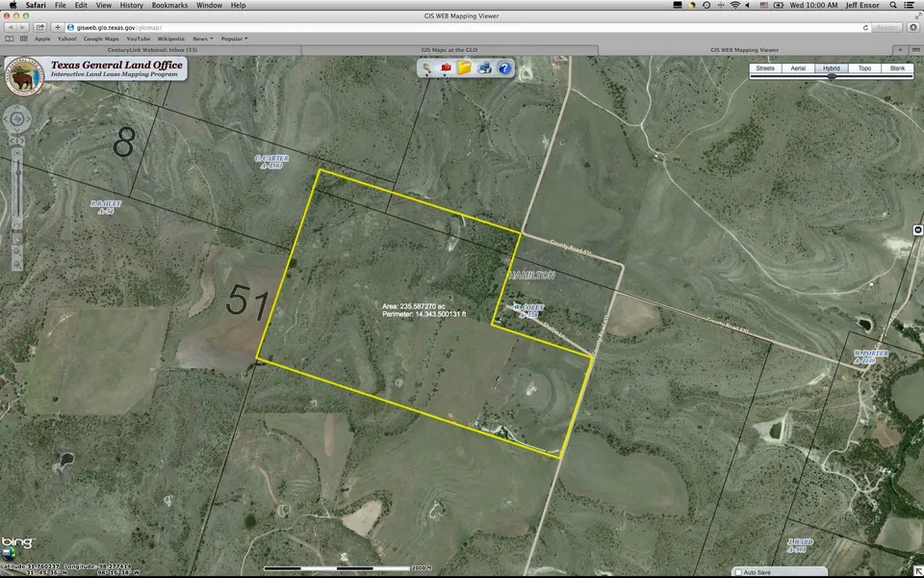
Task: Click the basemap transparency slider handle
Action: click(832, 76)
